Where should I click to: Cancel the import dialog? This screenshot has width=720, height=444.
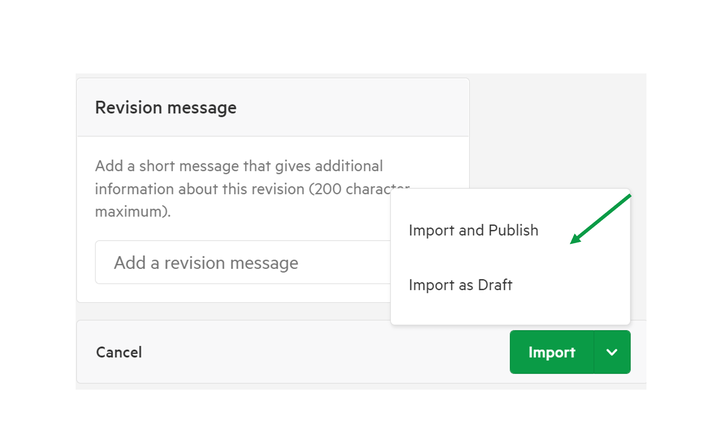tap(119, 352)
